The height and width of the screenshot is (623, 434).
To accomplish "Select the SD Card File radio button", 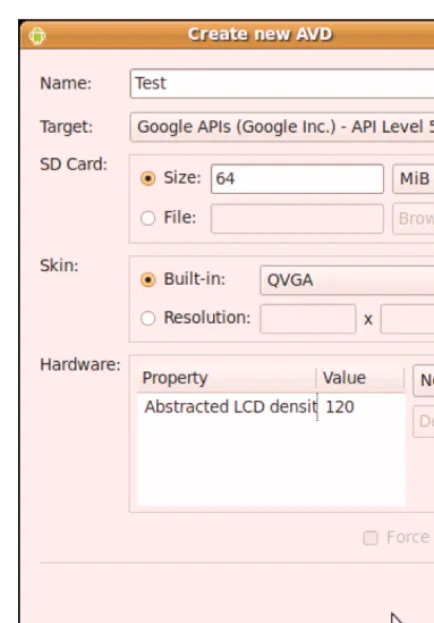I will (x=148, y=218).
